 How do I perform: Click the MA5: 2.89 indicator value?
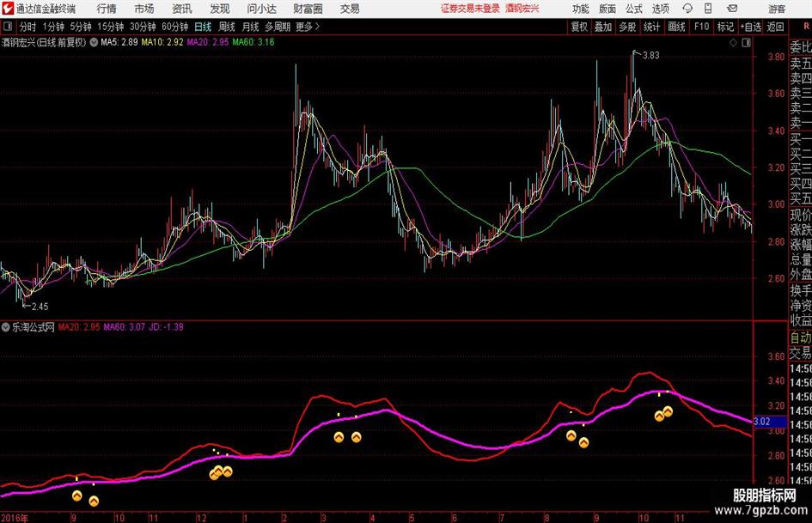click(119, 42)
